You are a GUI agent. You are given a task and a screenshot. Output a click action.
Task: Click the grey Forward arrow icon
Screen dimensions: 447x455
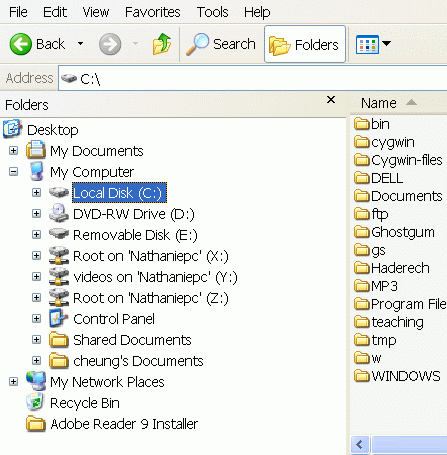[110, 44]
